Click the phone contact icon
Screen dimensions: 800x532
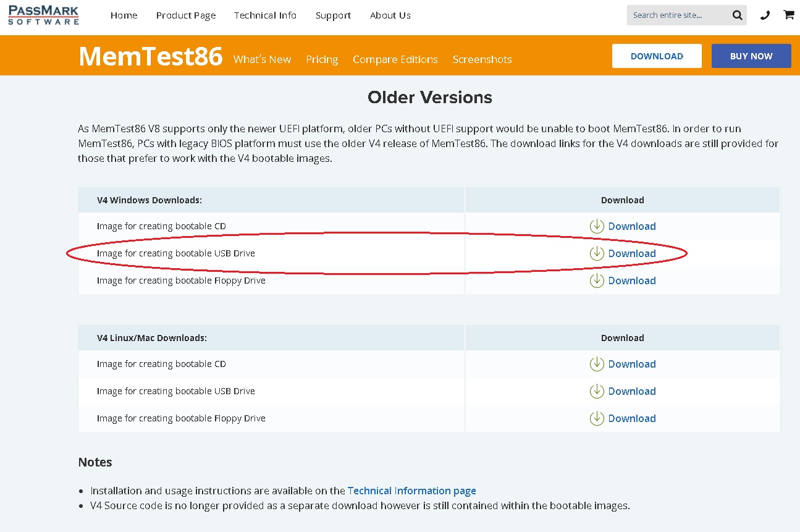click(765, 15)
